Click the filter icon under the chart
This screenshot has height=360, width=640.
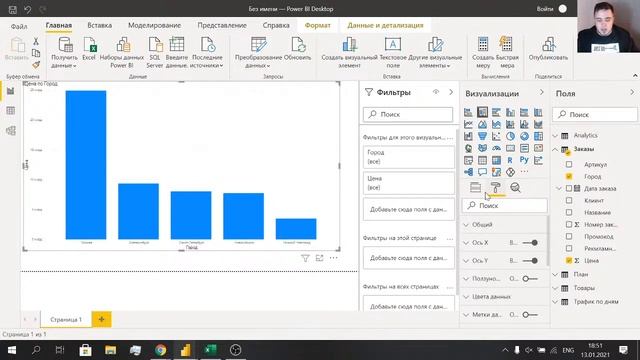pyautogui.click(x=305, y=258)
